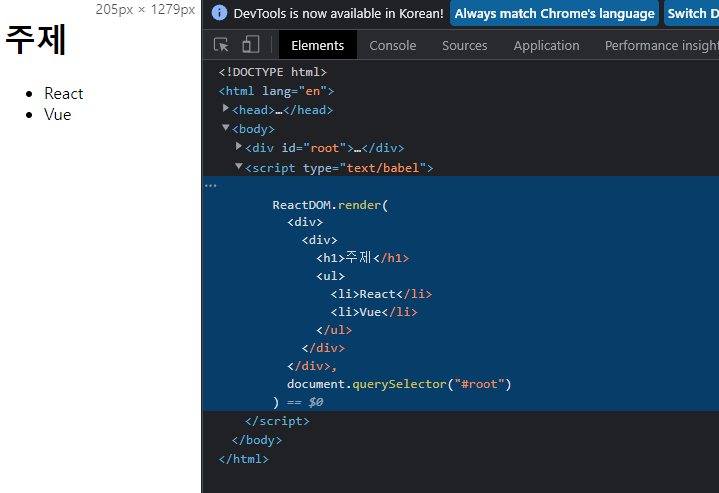Click the h1 주제 code line
This screenshot has height=493, width=719.
[362, 258]
